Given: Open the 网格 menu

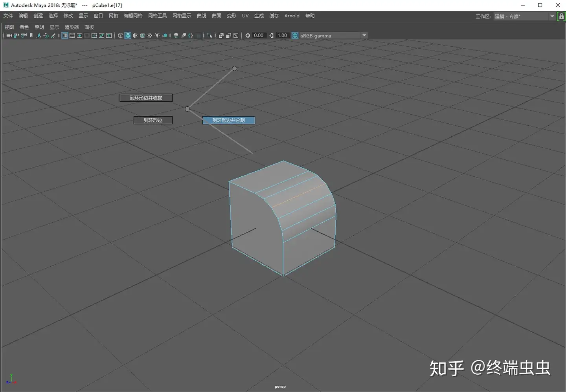Looking at the screenshot, I should tap(114, 16).
